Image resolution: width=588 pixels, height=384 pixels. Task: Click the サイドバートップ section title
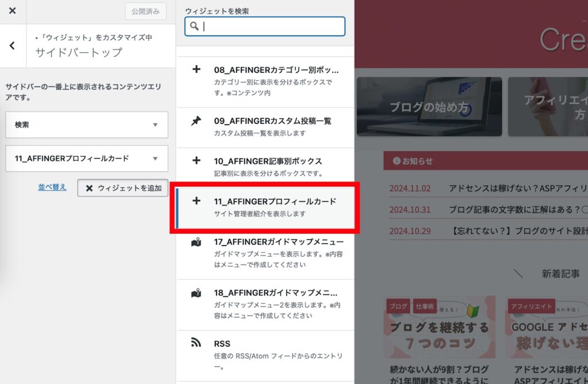(x=79, y=52)
